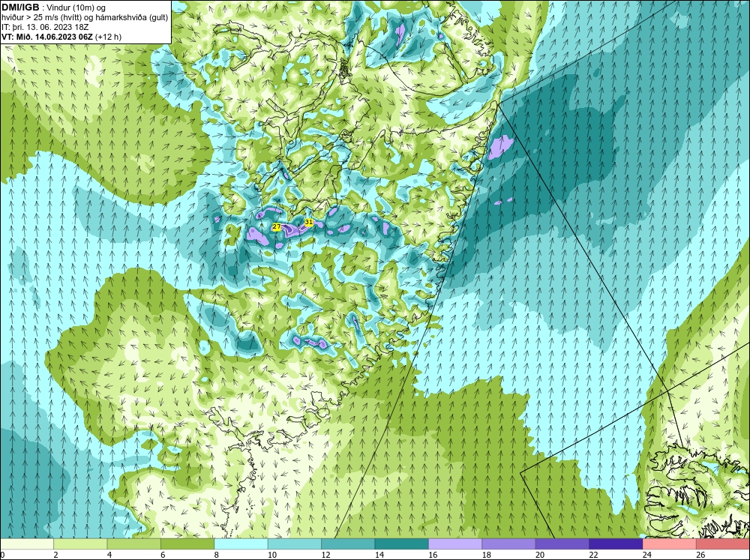This screenshot has width=750, height=560.
Task: Click the legend scale value 8
Action: point(217,555)
